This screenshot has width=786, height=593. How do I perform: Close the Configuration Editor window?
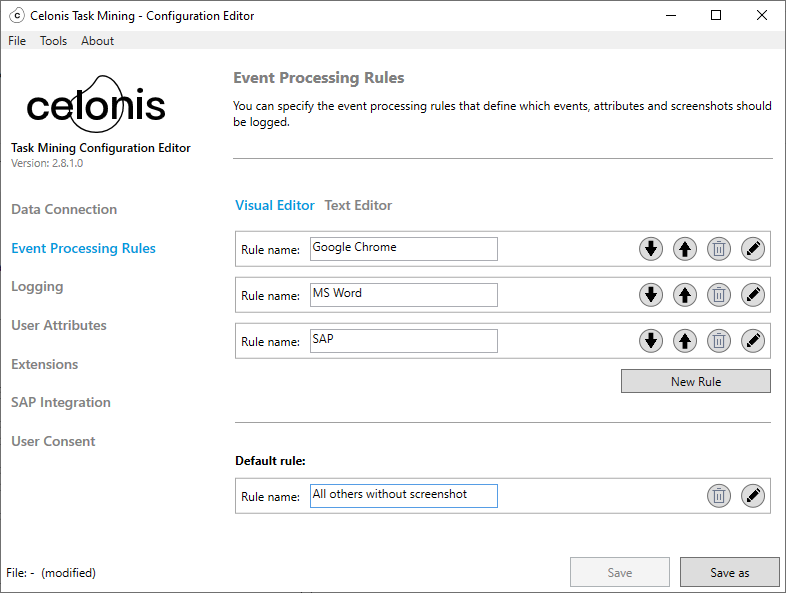point(761,16)
